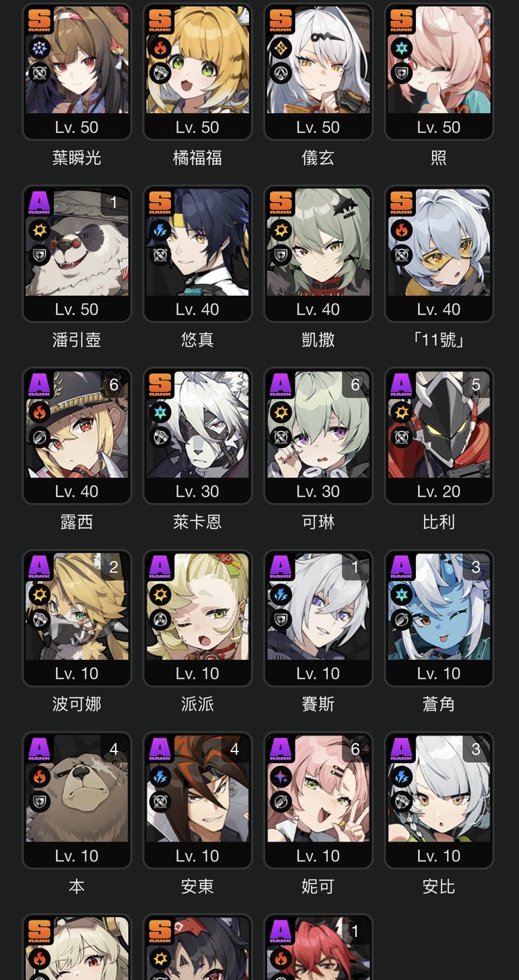The width and height of the screenshot is (519, 980).
Task: Select the specialty icon on 儀玄's card
Action: click(x=280, y=73)
